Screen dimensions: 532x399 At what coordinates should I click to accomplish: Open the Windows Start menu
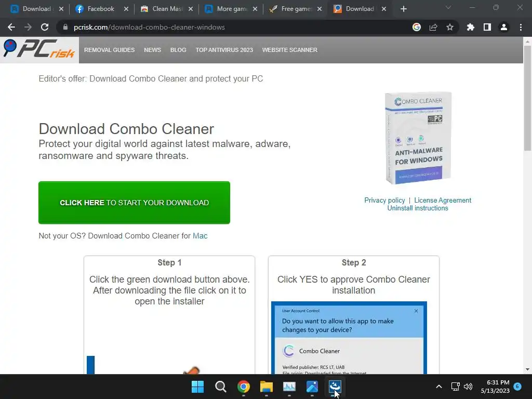pyautogui.click(x=198, y=387)
